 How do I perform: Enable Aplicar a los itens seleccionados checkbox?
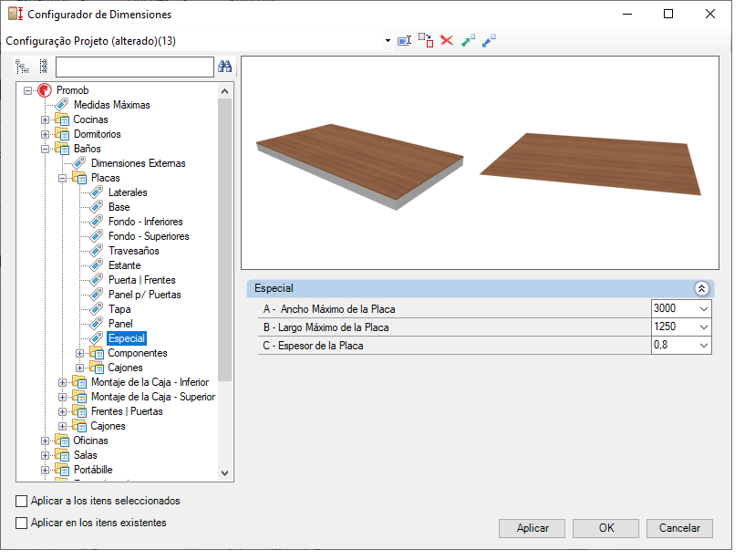pyautogui.click(x=21, y=501)
